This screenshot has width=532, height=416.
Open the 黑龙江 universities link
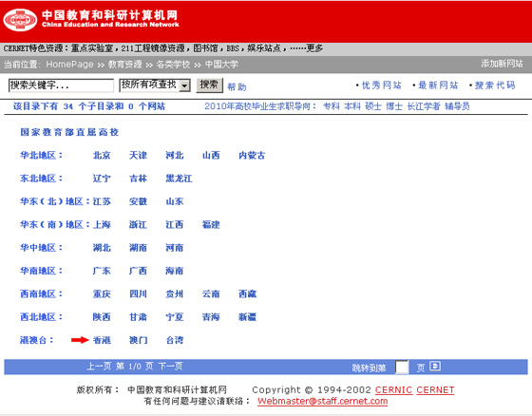(x=179, y=179)
